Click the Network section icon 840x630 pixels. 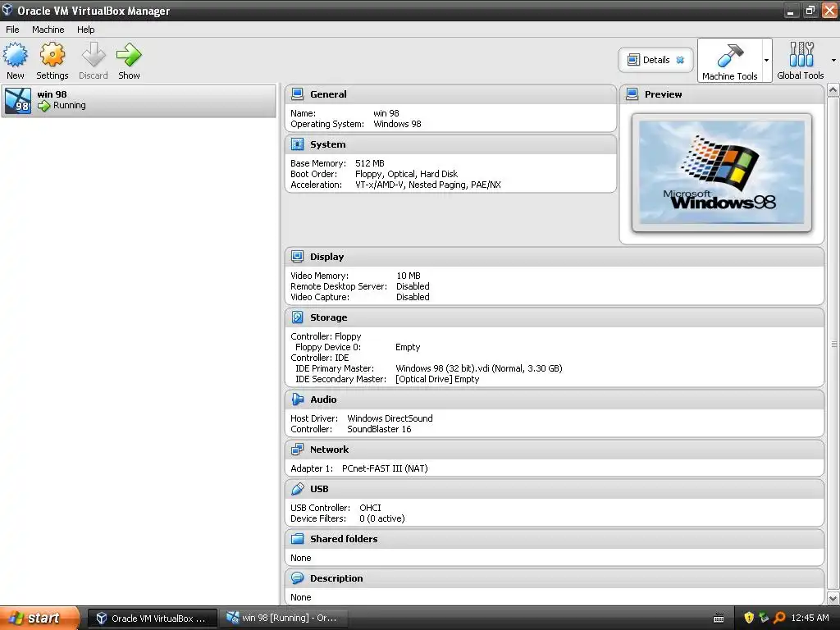[x=297, y=450]
